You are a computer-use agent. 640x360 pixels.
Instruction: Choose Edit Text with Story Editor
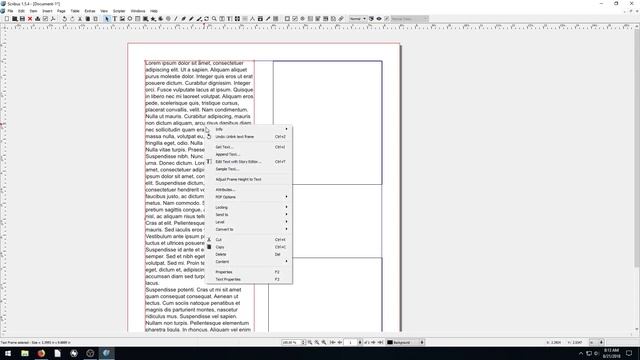point(249,162)
